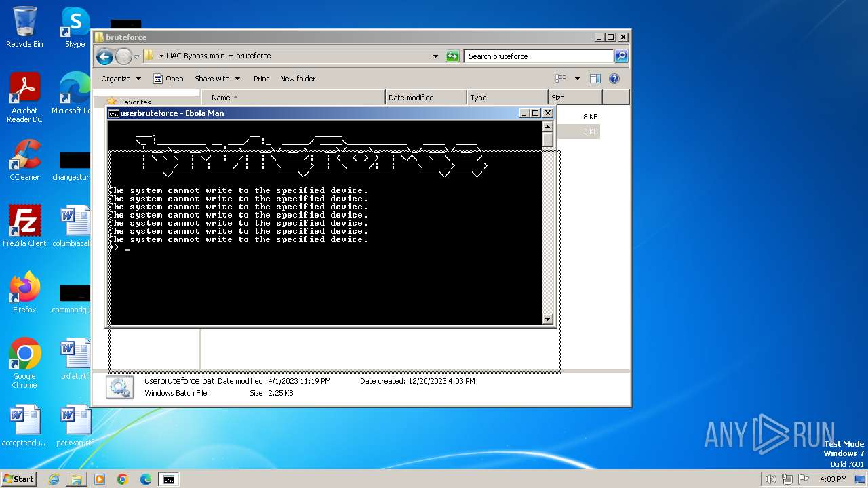Refresh the bruteforce folder view
Viewport: 868px width, 488px height.
click(x=452, y=56)
